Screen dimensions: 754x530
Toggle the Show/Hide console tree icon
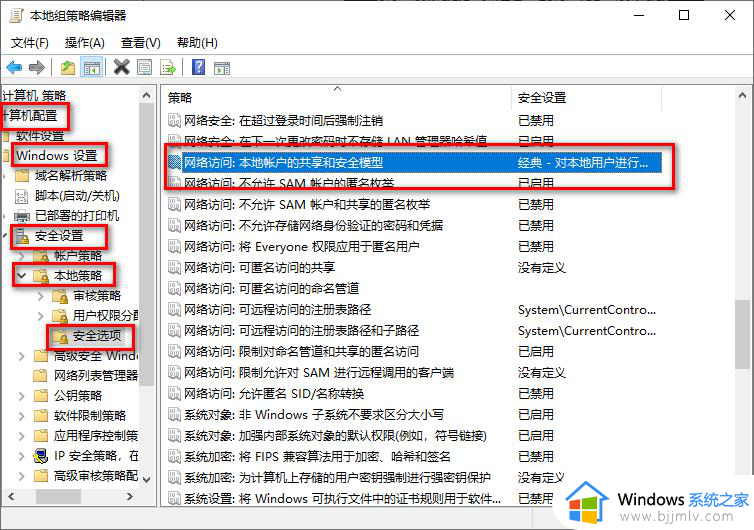click(91, 67)
